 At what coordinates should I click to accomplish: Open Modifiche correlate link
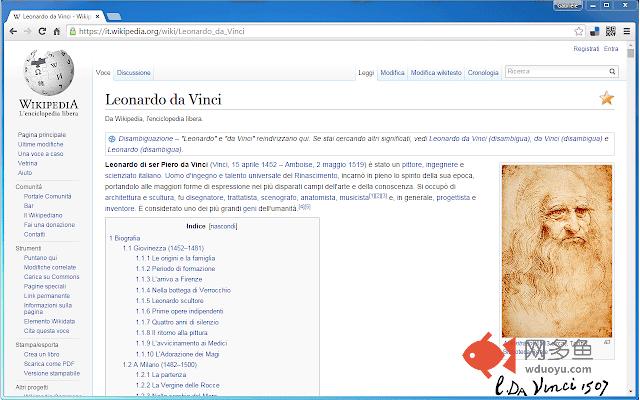click(x=50, y=267)
